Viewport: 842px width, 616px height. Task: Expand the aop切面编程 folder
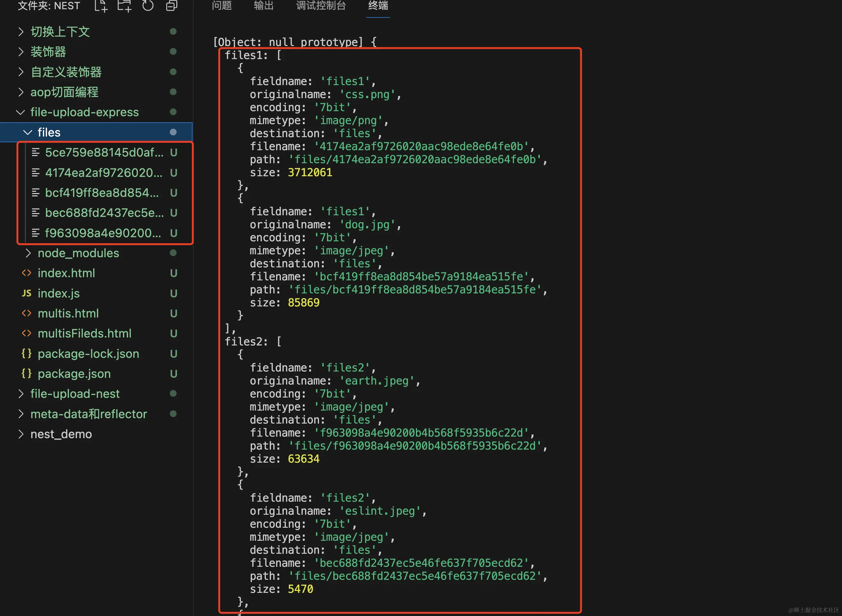pos(21,92)
